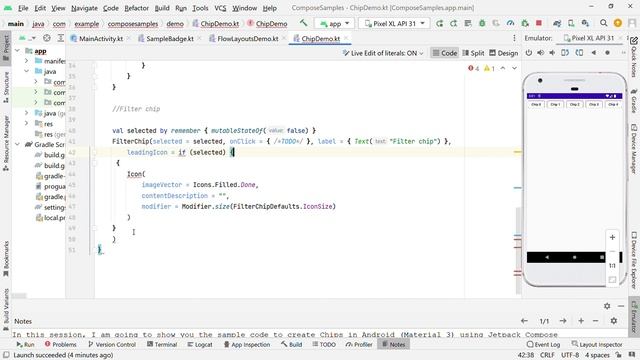Open the Pixel XL API 31 device dropdown
This screenshot has height=360, width=640.
tap(394, 24)
